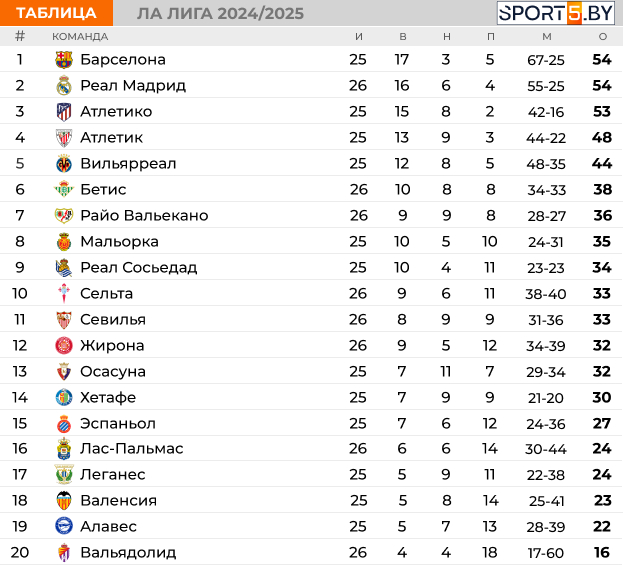The height and width of the screenshot is (565, 623).
Task: Click the Райо Вальекано team name
Action: pyautogui.click(x=144, y=215)
